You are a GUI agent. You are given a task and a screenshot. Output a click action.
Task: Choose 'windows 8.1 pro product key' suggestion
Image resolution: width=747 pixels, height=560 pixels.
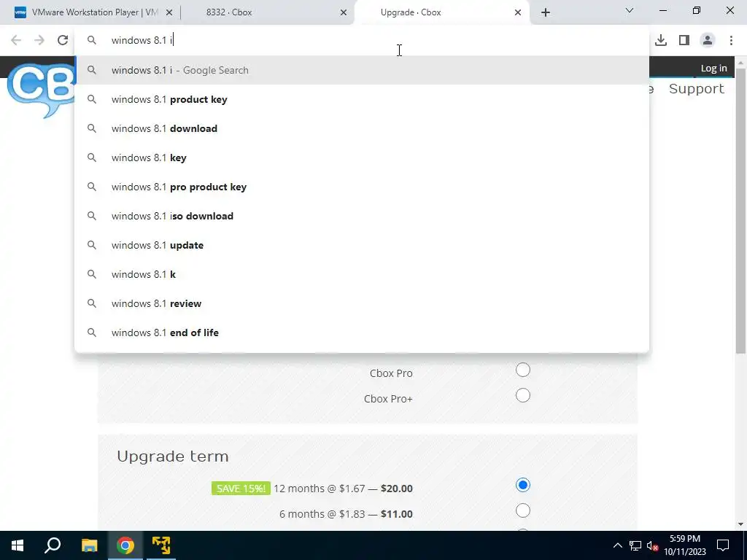pos(362,187)
